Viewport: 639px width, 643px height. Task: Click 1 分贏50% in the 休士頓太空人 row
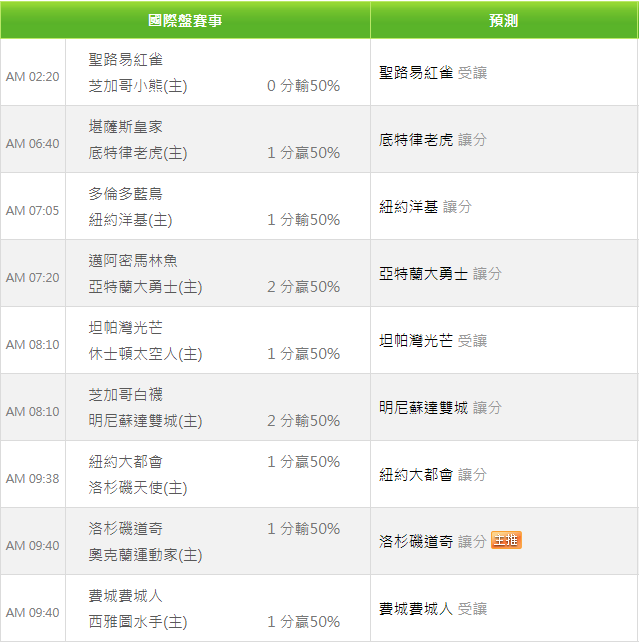pyautogui.click(x=303, y=353)
